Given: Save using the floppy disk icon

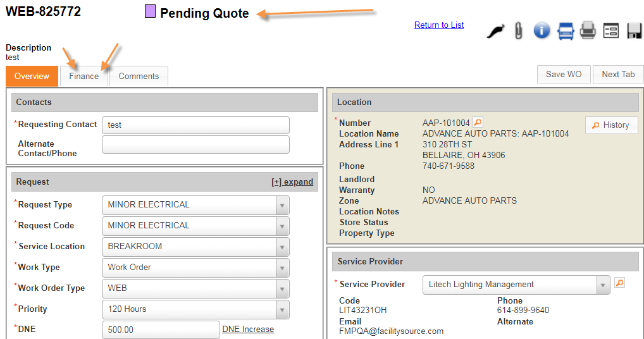Looking at the screenshot, I should click(634, 30).
